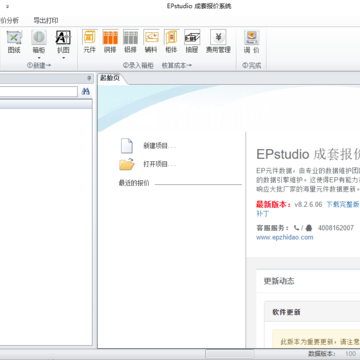Open the www.epzhidao.com website link
This screenshot has height=360, width=360.
(285, 237)
